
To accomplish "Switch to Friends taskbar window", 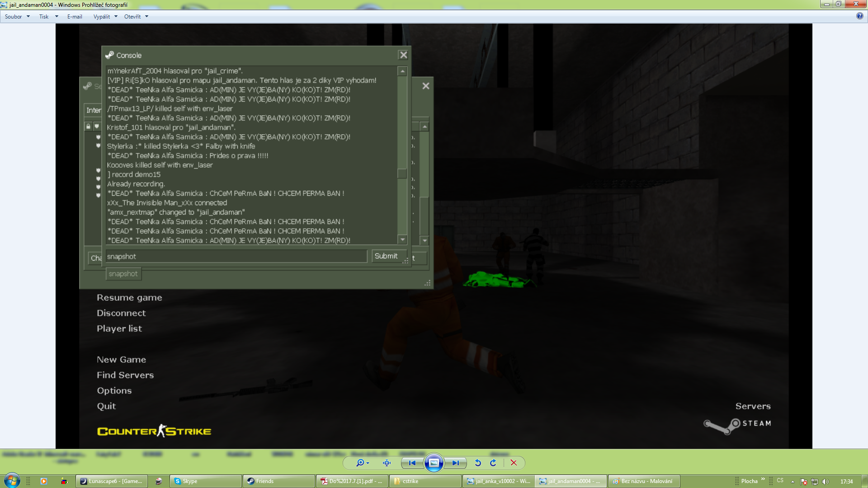I will coord(278,481).
